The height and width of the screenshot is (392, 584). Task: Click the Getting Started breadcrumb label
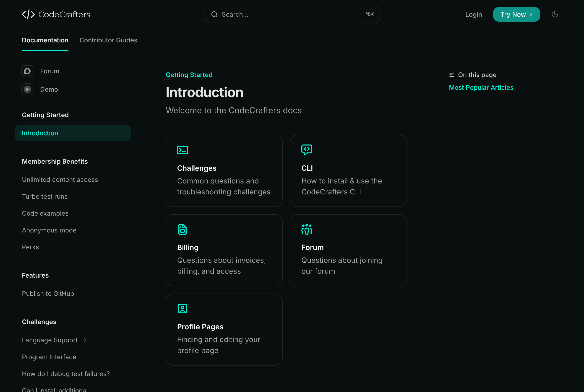coord(189,75)
